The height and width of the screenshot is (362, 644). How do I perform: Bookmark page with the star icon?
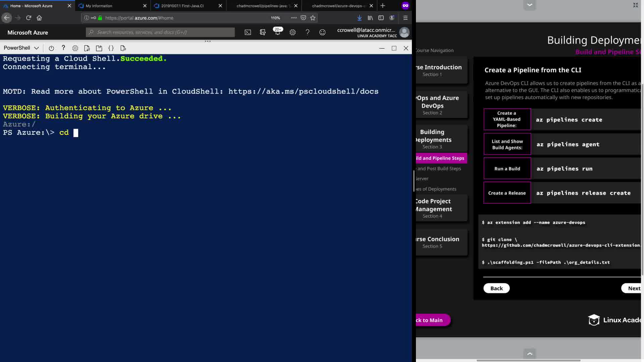click(313, 18)
